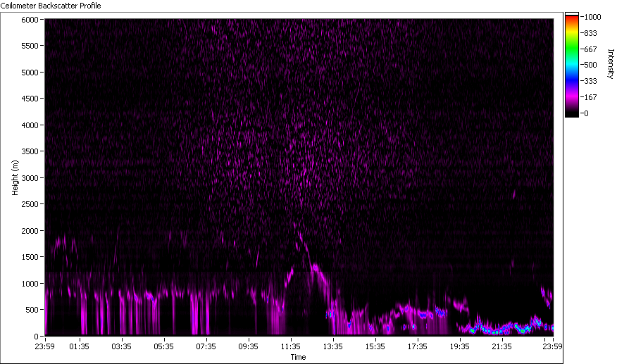Click the 'Time' axis label
The height and width of the screenshot is (364, 617).
(298, 357)
